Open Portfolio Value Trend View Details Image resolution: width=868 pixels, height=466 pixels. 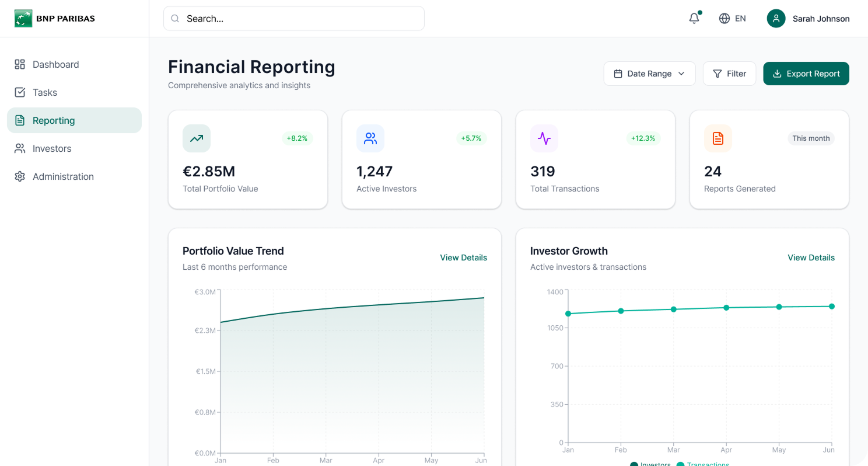click(x=463, y=258)
